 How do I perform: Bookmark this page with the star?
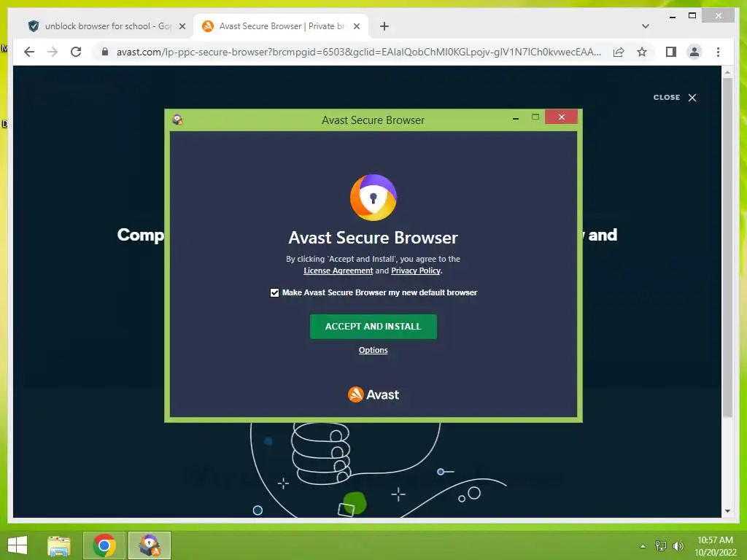(x=642, y=52)
